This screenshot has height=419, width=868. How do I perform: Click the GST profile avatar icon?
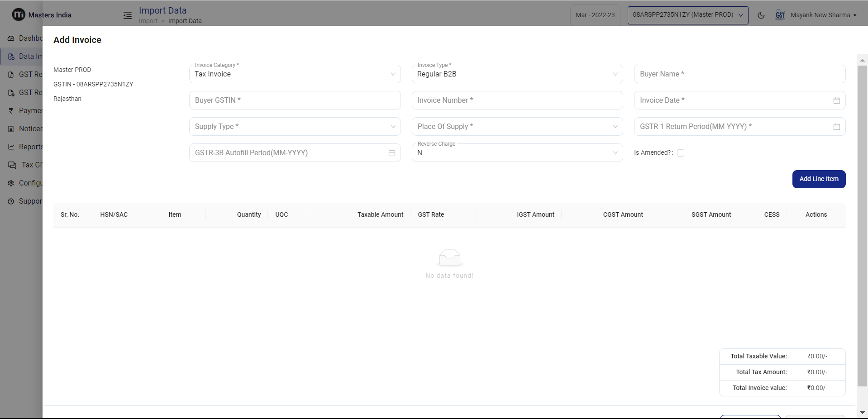coord(780,15)
